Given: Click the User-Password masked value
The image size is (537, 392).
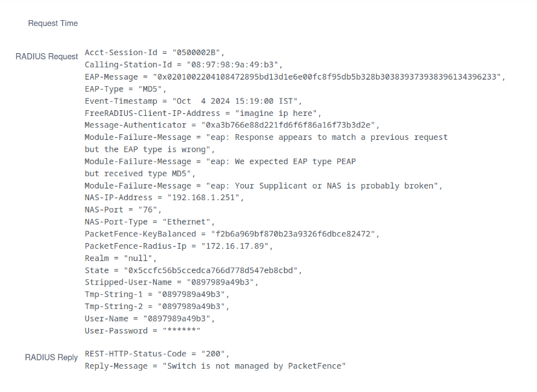Looking at the screenshot, I should pos(182,331).
